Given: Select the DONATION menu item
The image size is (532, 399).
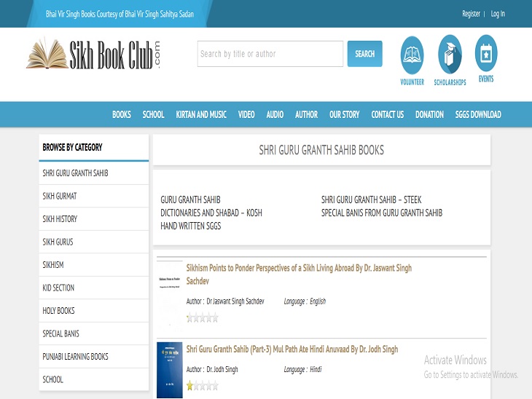Looking at the screenshot, I should [x=429, y=114].
